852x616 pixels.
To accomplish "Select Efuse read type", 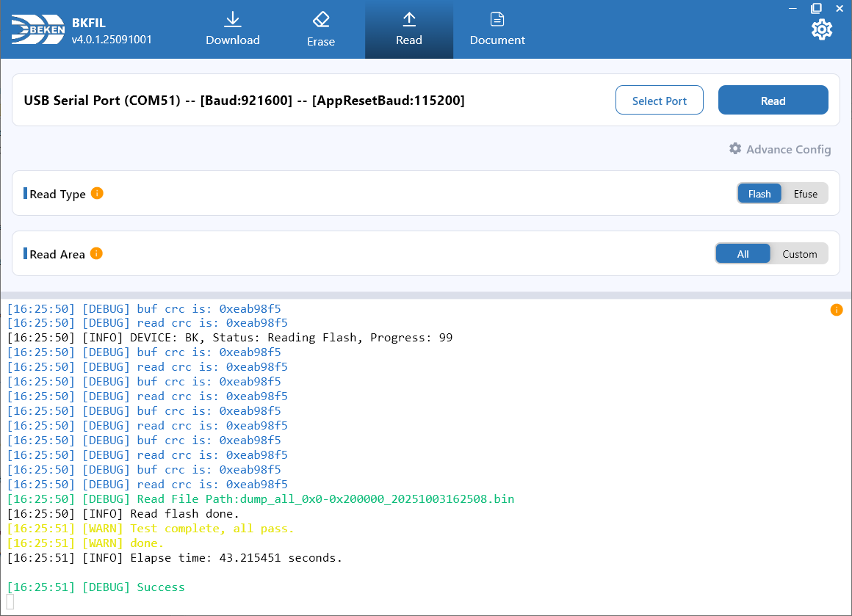I will (805, 194).
